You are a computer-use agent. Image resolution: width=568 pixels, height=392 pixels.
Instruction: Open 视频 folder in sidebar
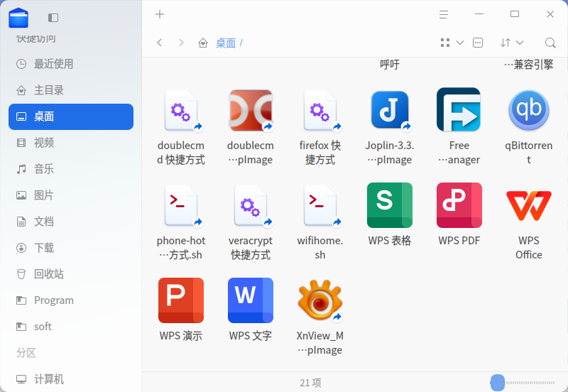(x=71, y=143)
